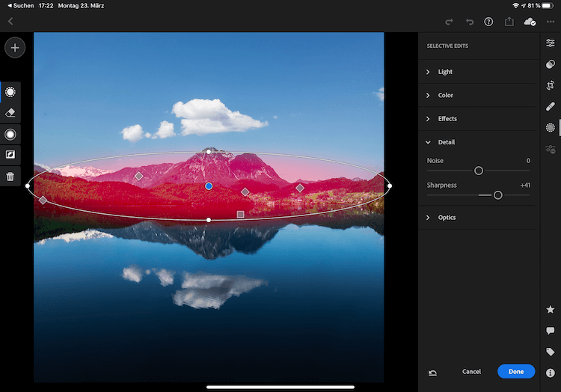Open the Edit sliders panel icon

tap(551, 43)
